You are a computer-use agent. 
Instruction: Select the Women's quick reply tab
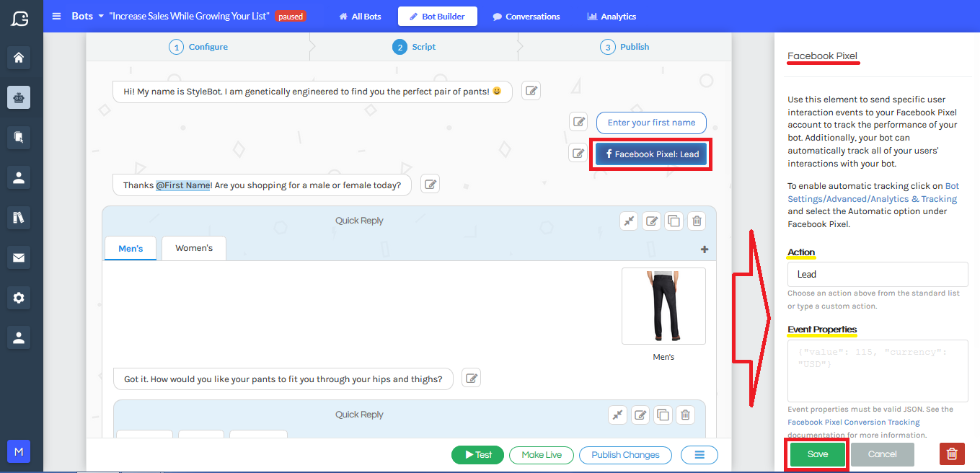(x=194, y=248)
